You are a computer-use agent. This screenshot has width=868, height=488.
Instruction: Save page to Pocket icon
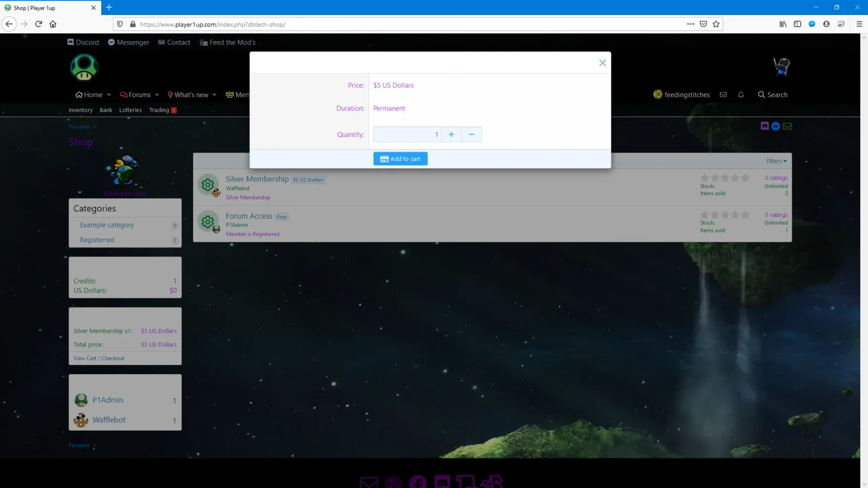pos(703,24)
